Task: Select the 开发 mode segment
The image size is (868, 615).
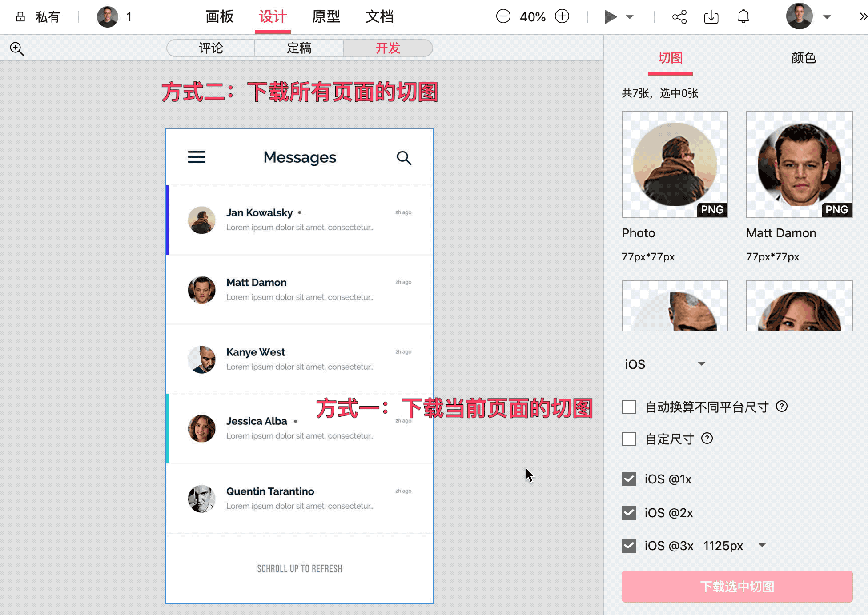Action: (388, 48)
